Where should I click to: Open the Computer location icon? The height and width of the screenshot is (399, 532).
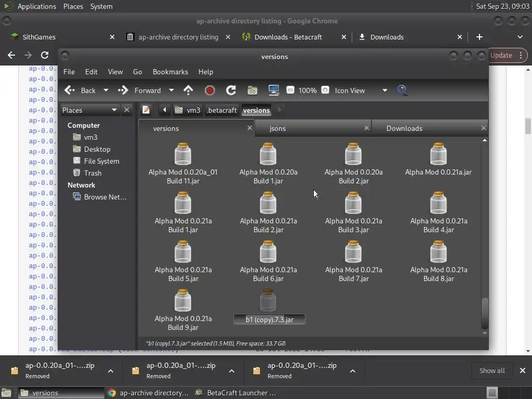[x=274, y=90]
